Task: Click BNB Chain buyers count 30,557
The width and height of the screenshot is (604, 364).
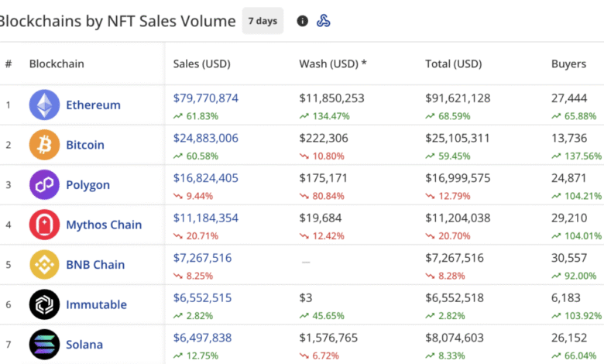Action: (x=569, y=258)
